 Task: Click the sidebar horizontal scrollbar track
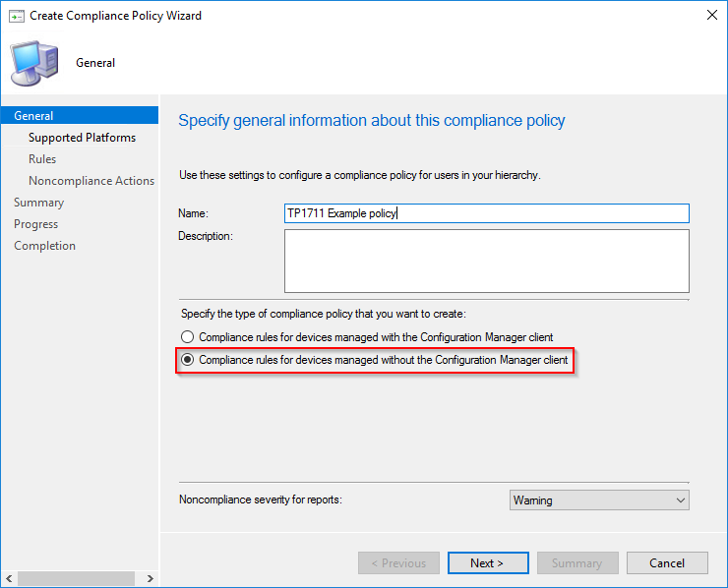click(79, 579)
